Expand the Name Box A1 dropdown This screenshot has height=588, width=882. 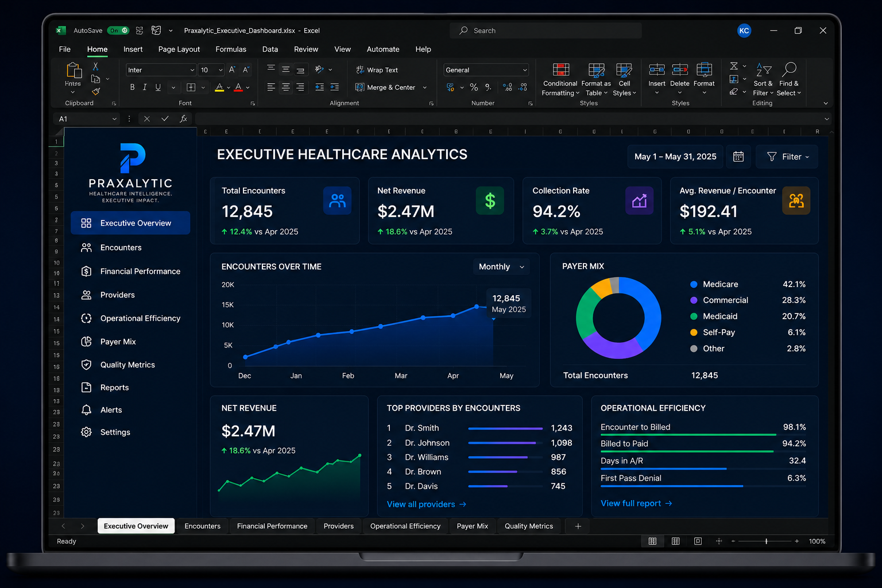click(114, 119)
